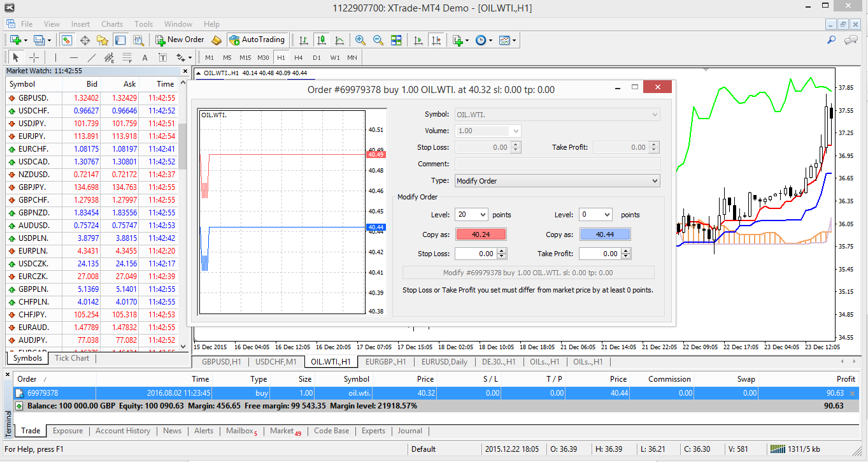Open the Level points dropdown set to 20

coord(470,214)
